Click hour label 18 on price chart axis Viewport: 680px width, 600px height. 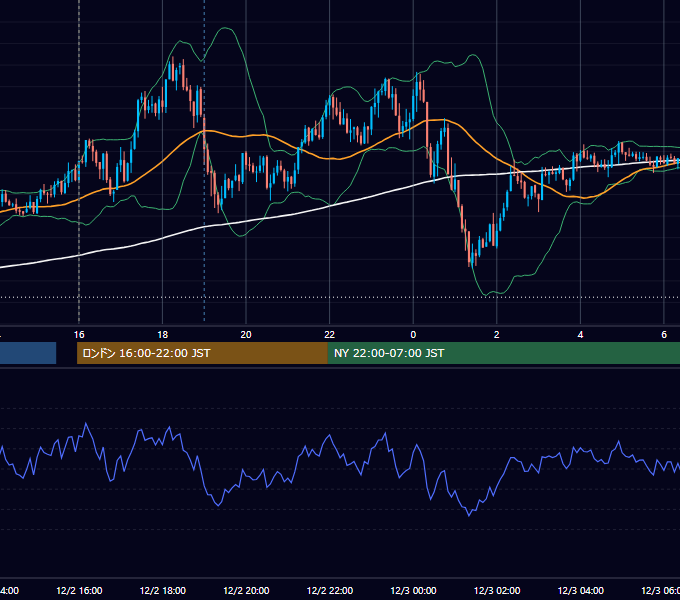[163, 335]
